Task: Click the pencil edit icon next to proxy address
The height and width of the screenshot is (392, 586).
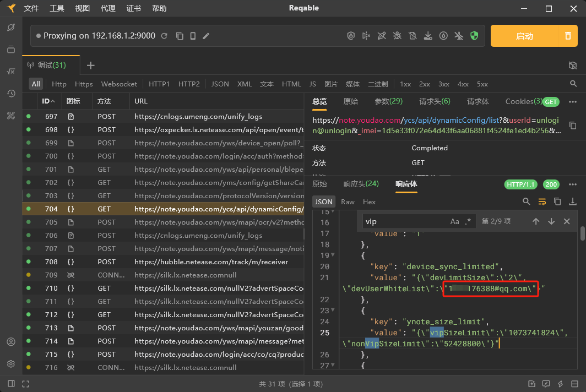Action: (x=206, y=36)
